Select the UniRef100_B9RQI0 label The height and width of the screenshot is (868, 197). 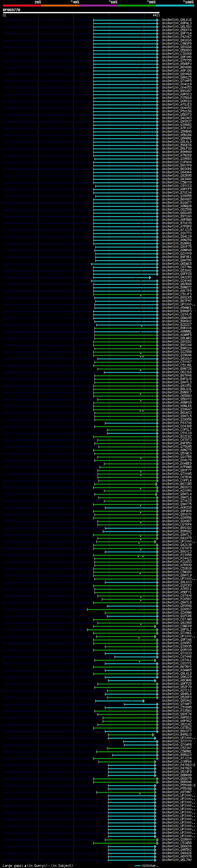[x=177, y=755]
